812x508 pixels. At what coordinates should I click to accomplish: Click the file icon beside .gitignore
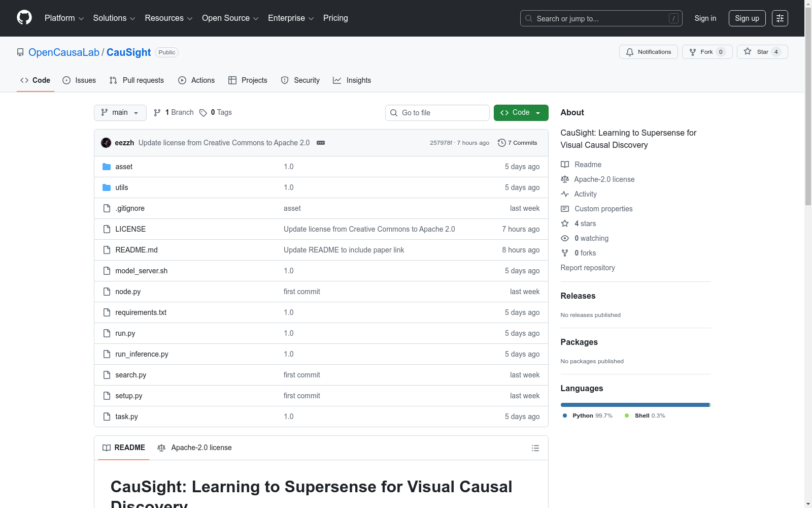[x=107, y=208]
